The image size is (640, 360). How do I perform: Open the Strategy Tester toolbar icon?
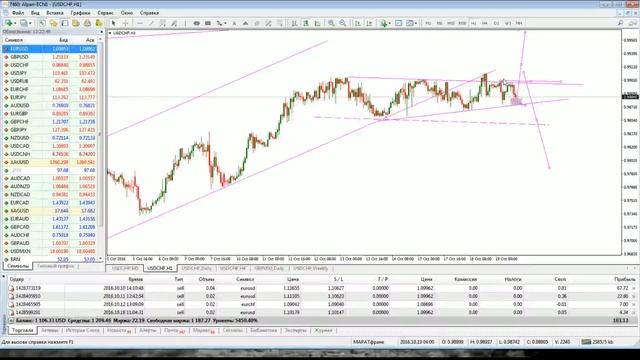click(87, 23)
